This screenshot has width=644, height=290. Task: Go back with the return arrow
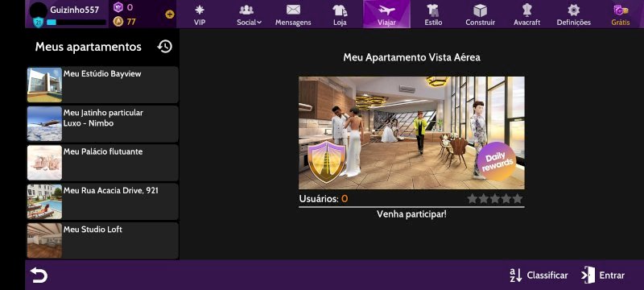[x=39, y=275]
